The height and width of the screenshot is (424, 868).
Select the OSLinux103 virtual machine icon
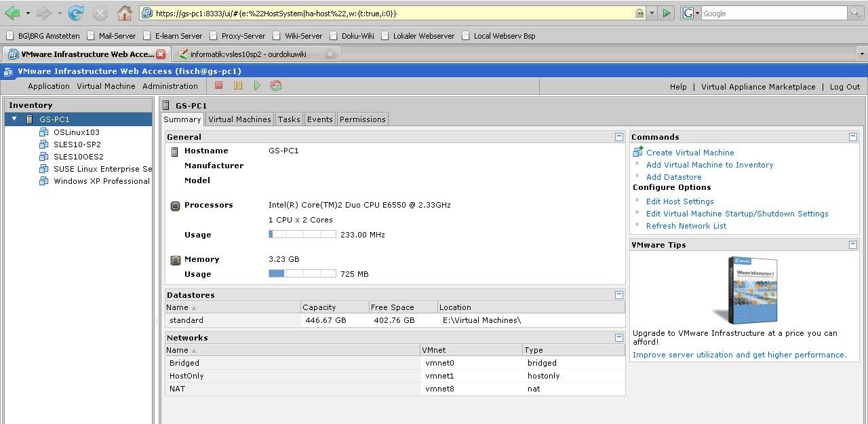(x=44, y=132)
